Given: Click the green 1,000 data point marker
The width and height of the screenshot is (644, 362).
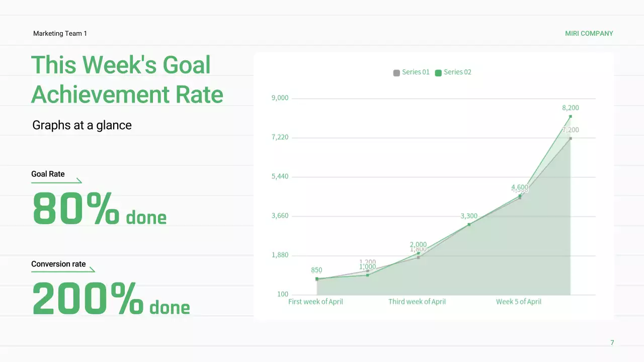Looking at the screenshot, I should pos(368,275).
